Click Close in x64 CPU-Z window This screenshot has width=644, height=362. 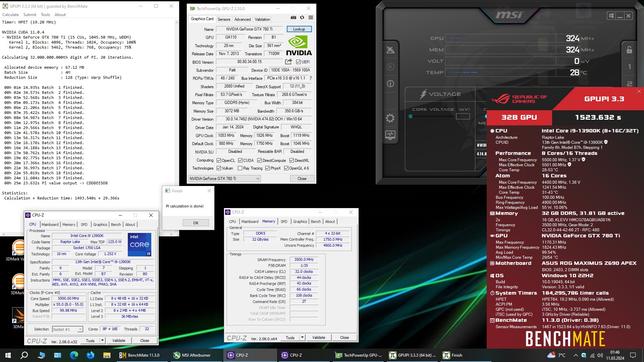(x=344, y=338)
